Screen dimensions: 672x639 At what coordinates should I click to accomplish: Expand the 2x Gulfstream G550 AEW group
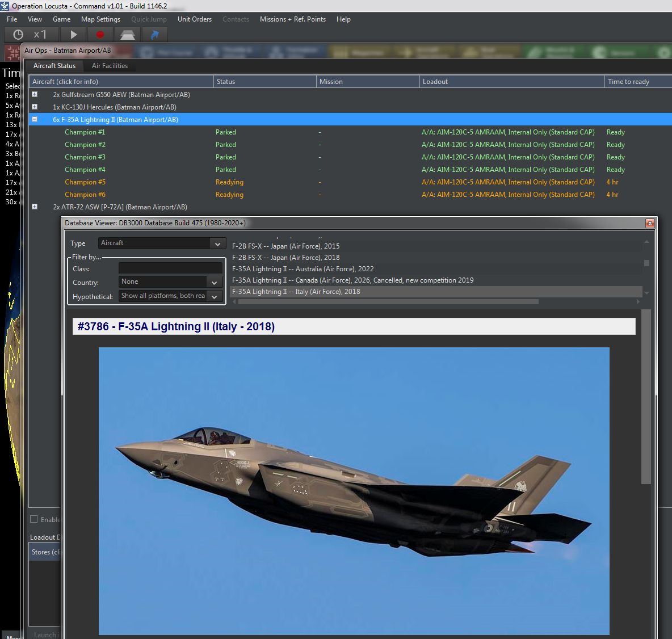pyautogui.click(x=35, y=95)
